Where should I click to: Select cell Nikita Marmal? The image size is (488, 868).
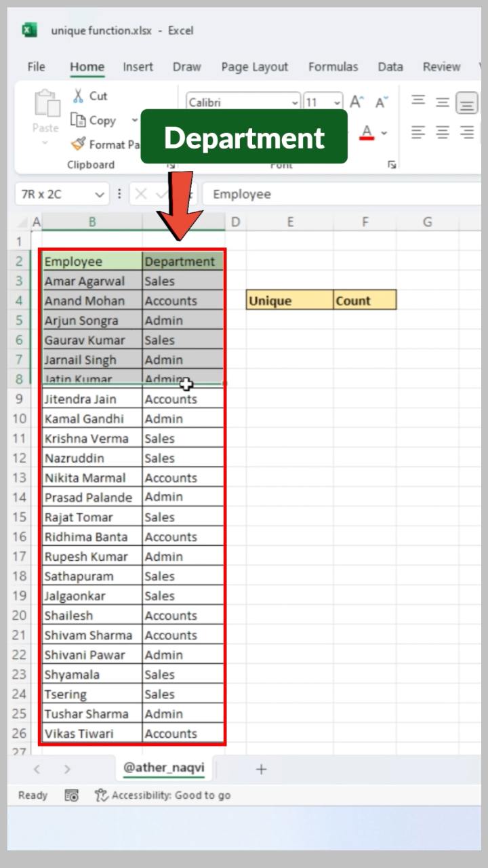click(92, 477)
